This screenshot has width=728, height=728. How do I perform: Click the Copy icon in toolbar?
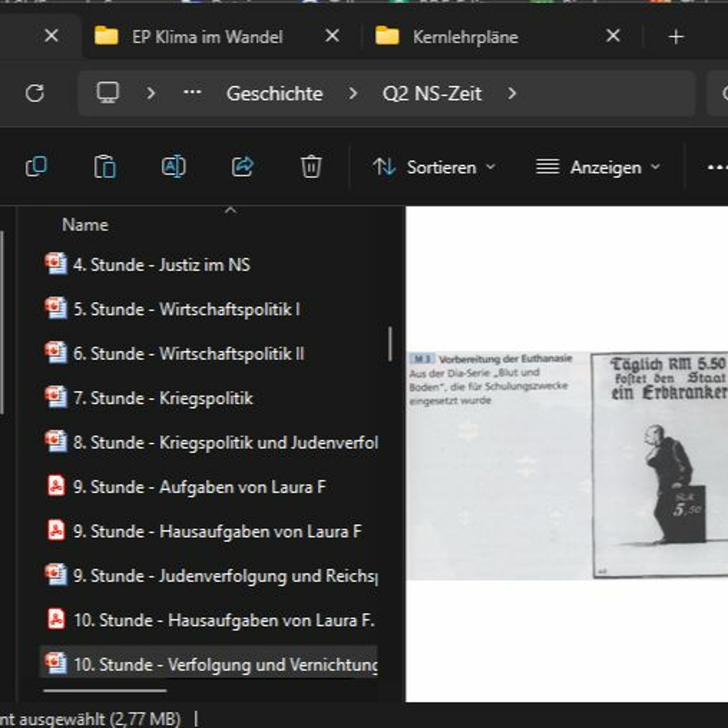point(36,166)
